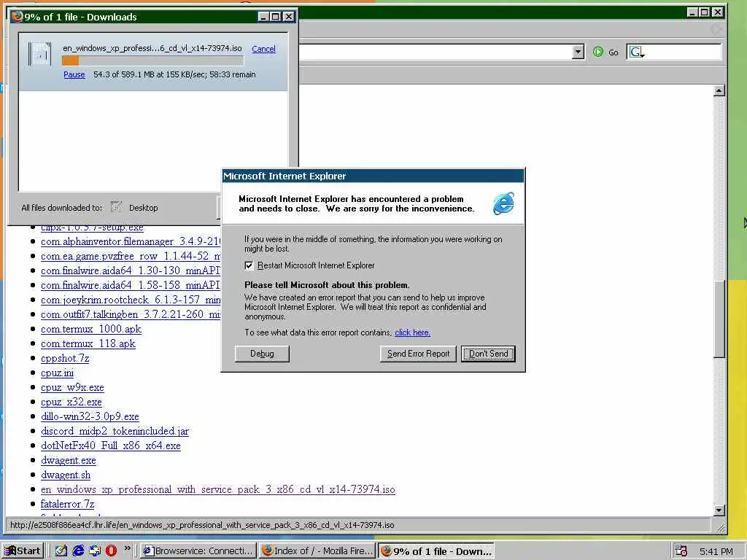Click Send Error Report button
Screen dimensions: 747x560
click(x=418, y=354)
